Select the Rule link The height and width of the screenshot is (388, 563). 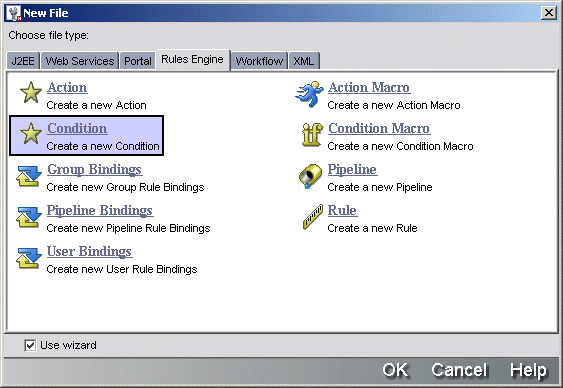[342, 210]
